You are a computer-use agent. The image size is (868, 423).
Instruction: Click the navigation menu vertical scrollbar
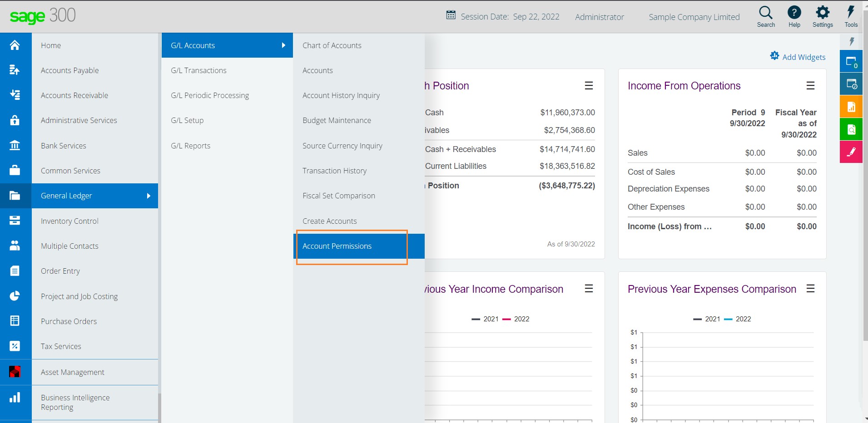pos(159,408)
